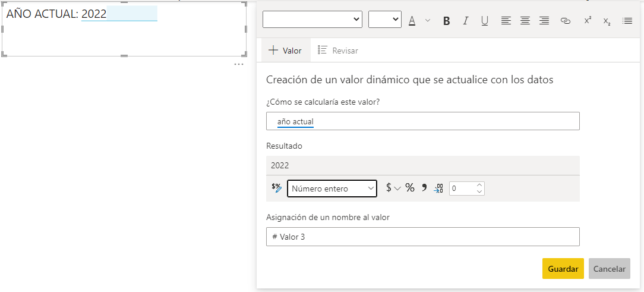The image size is (644, 292).
Task: Click the Guardar button
Action: pos(563,269)
